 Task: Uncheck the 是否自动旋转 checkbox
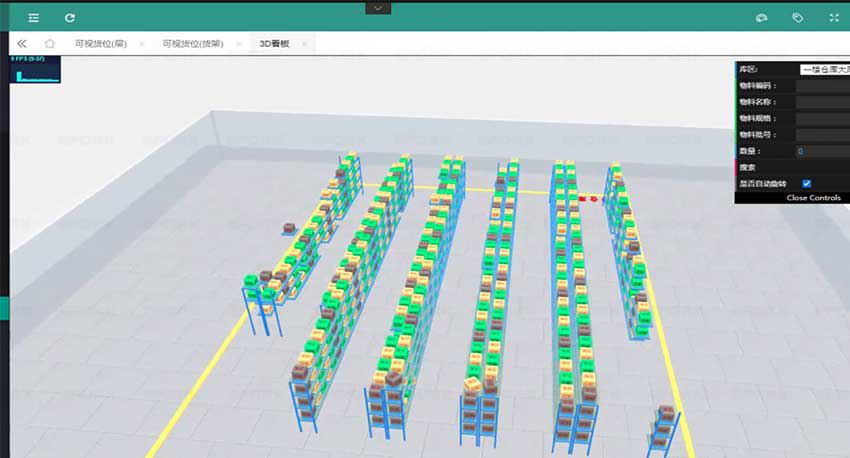pos(807,183)
